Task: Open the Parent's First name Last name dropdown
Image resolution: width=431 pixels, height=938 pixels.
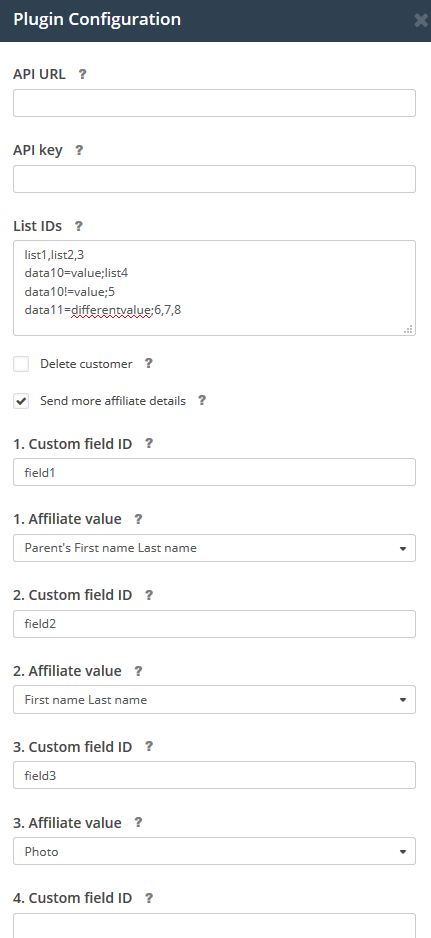Action: pos(214,548)
